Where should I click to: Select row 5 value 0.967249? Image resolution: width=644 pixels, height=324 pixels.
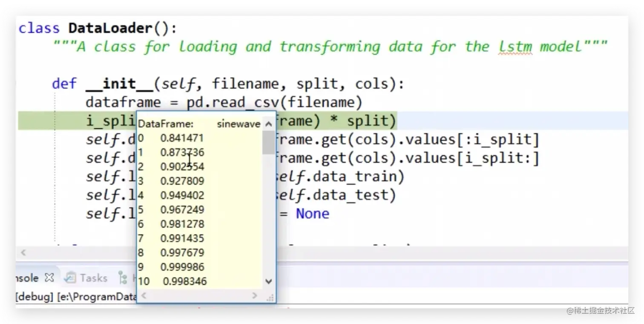pos(182,209)
